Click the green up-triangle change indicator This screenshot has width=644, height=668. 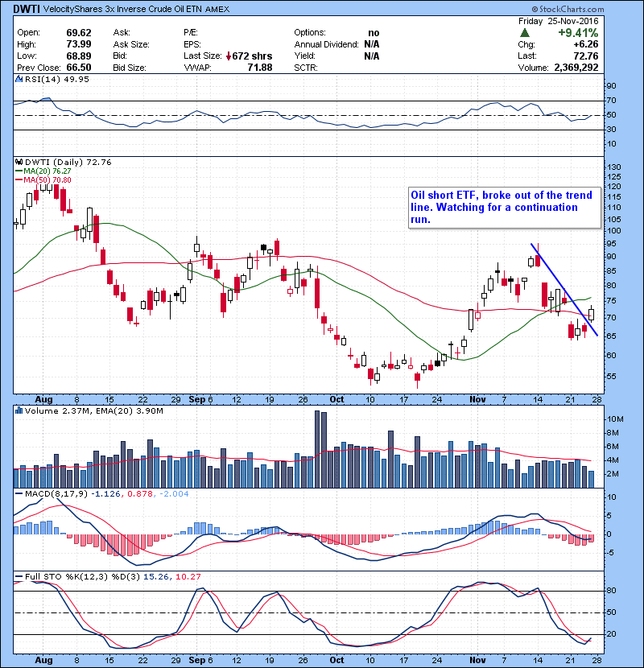tap(525, 33)
